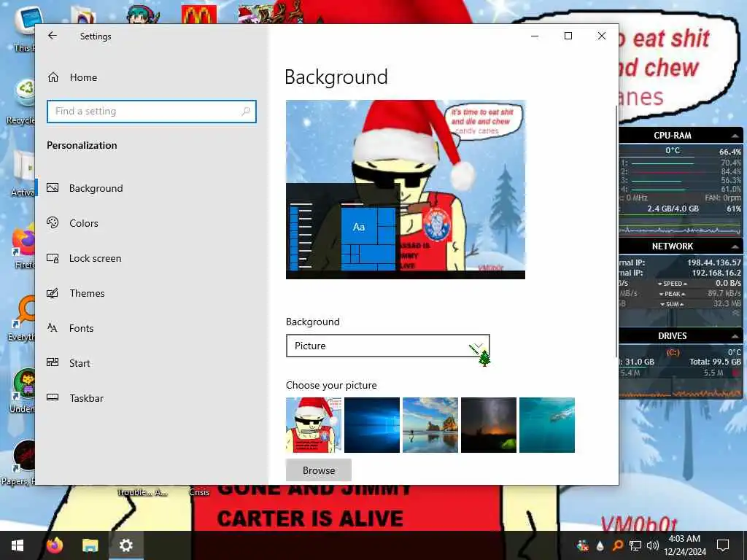The width and height of the screenshot is (747, 560).
Task: Select the night sky tent picture thumbnail
Action: [x=489, y=425]
